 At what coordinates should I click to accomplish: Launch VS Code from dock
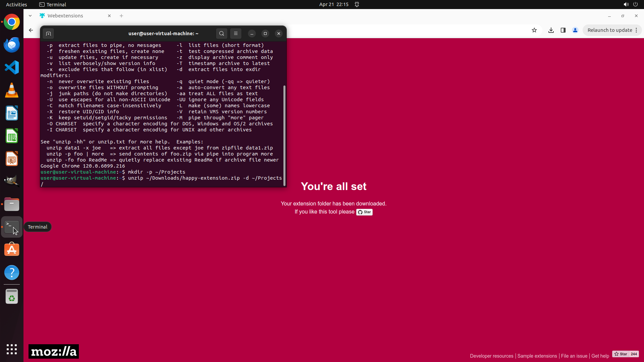coord(12,67)
